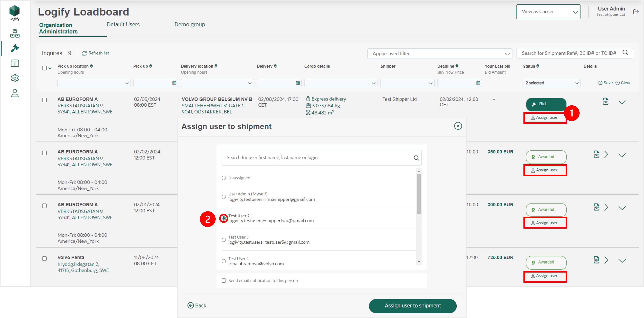Screen dimensions: 644x318
Task: Click the Awarded status on 300.00 EUR row
Action: (x=546, y=210)
